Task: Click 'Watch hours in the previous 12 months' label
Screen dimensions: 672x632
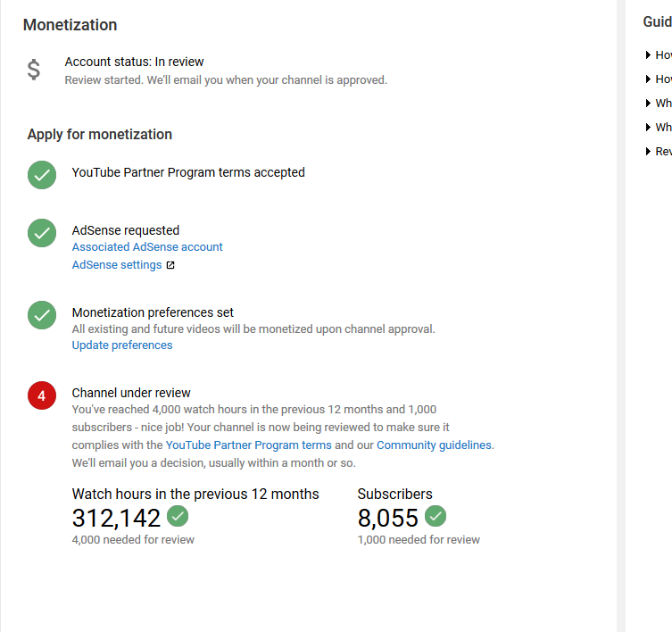Action: pos(195,494)
